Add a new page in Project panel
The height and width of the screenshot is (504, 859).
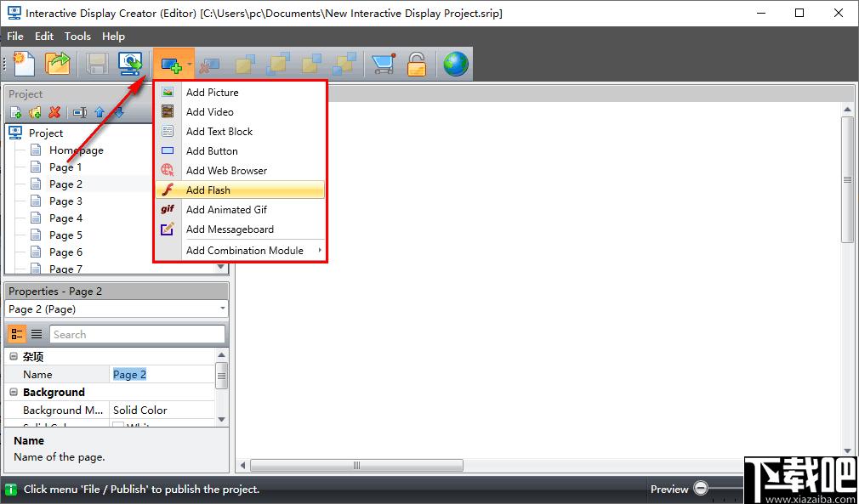(16, 113)
